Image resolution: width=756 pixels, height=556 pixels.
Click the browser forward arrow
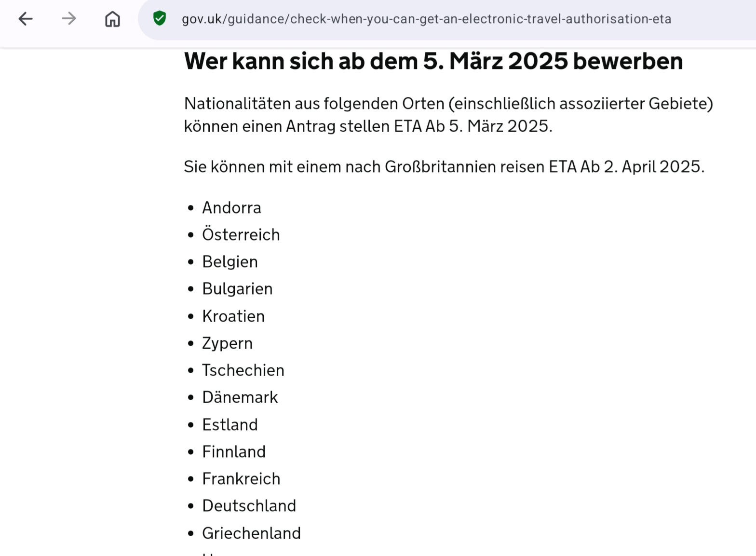69,19
